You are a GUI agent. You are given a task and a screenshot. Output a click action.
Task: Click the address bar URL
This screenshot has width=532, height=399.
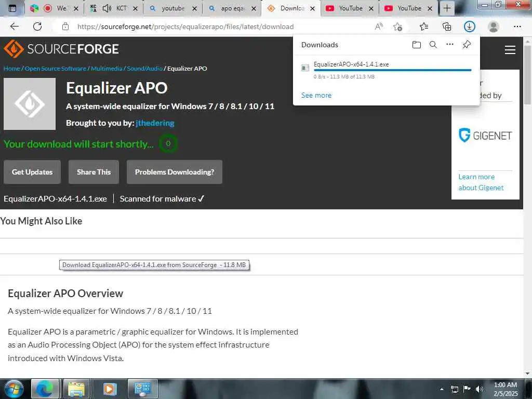185,26
